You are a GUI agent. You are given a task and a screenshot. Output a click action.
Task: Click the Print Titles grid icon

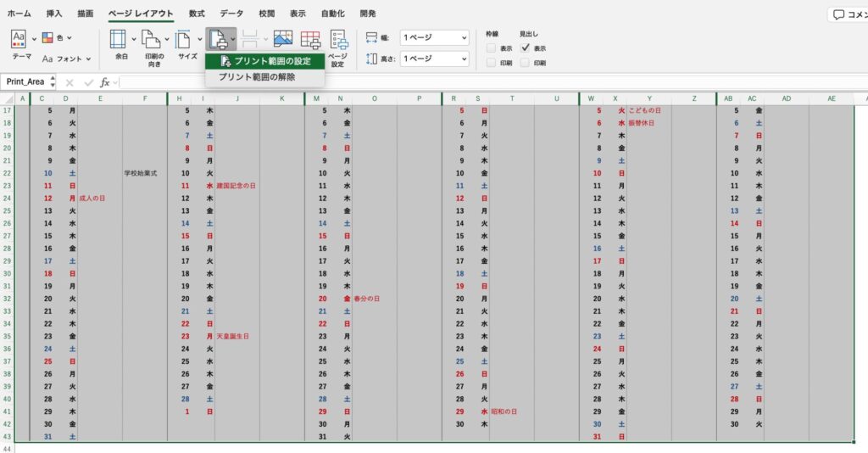(x=310, y=39)
